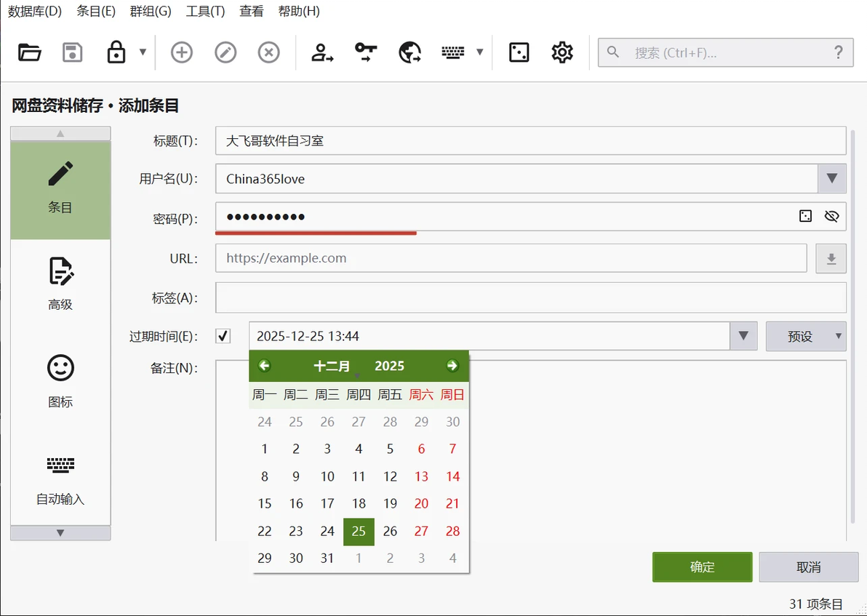Screen dimensions: 867x616
Task: Click the save database floppy icon
Action: click(x=73, y=52)
